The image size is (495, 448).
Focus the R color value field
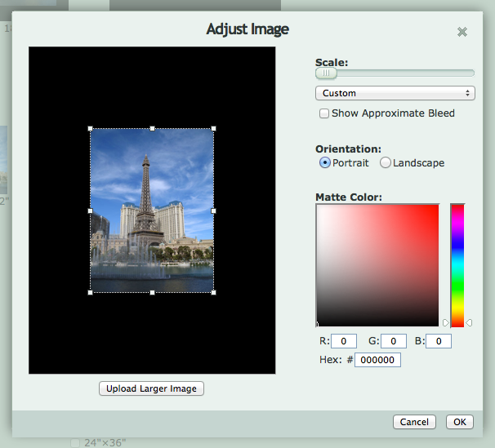coord(344,341)
